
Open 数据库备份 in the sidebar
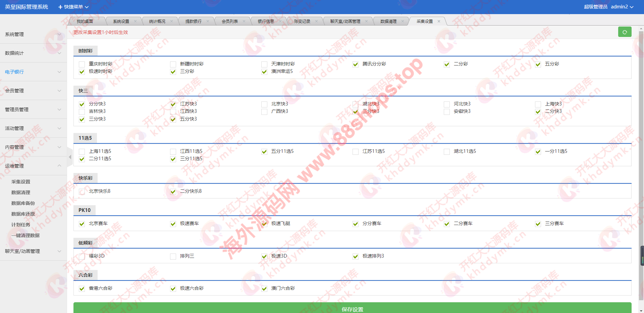point(23,203)
